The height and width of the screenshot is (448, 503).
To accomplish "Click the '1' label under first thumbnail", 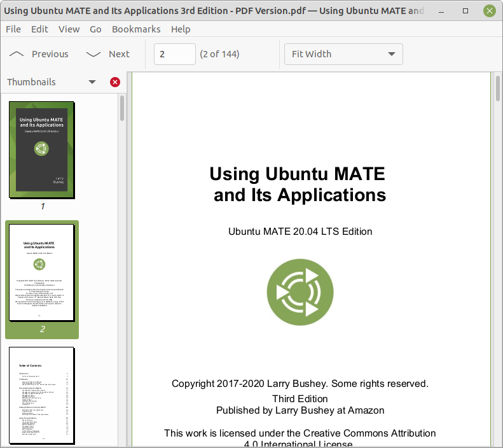I will point(43,206).
